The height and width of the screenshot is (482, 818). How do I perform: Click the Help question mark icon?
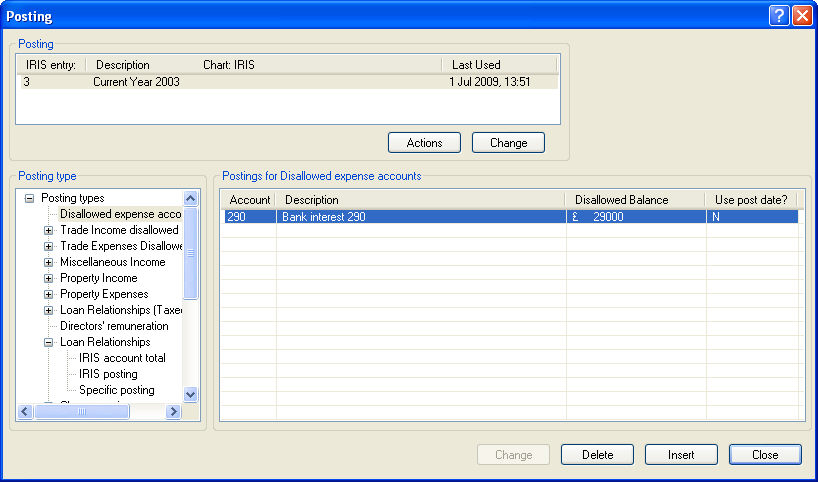pos(780,16)
